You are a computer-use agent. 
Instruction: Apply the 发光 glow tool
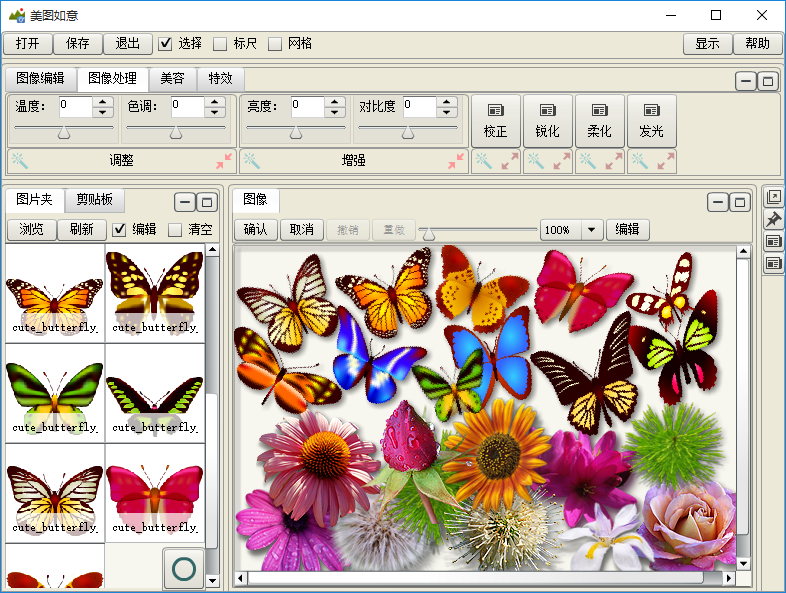click(x=652, y=121)
